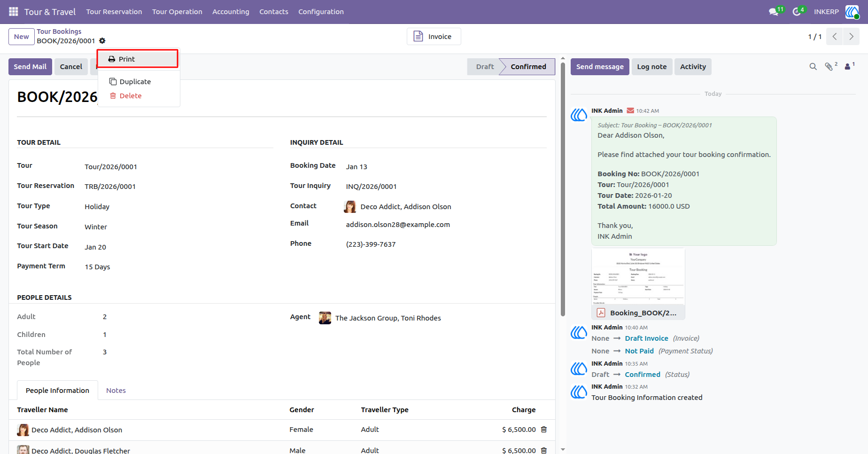
Task: Click the Cancel button
Action: click(x=71, y=67)
